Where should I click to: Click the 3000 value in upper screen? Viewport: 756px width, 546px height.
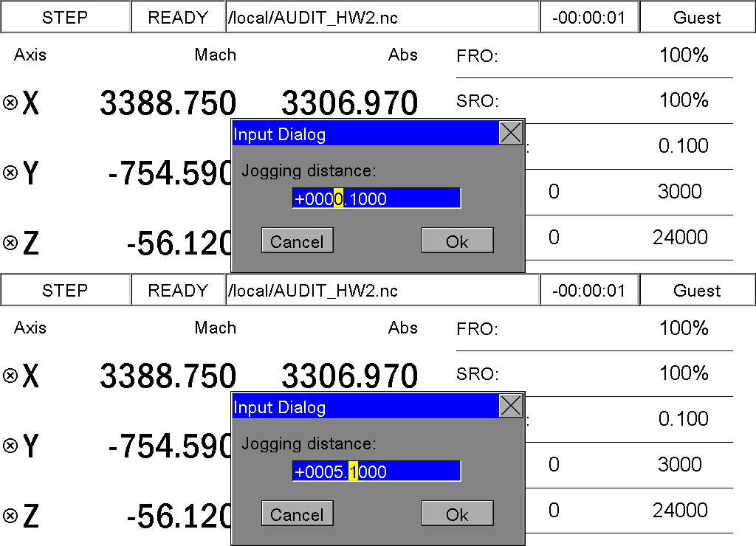[680, 191]
